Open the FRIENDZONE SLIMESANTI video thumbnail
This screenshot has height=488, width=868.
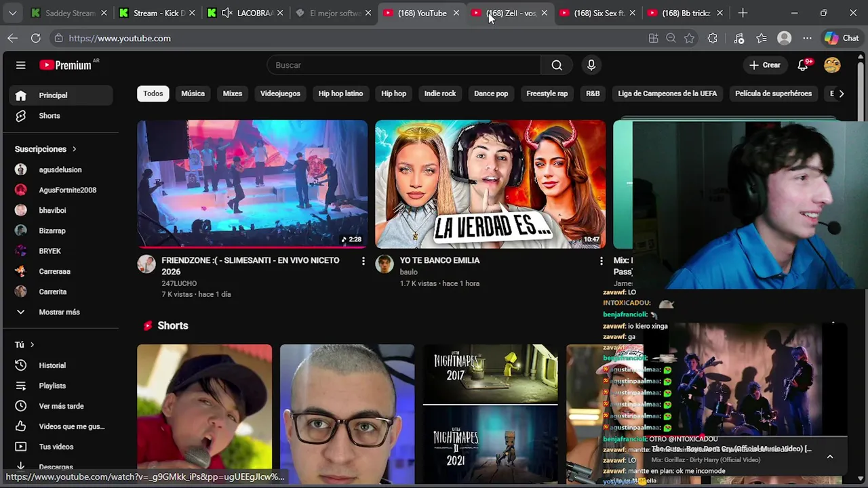click(252, 184)
